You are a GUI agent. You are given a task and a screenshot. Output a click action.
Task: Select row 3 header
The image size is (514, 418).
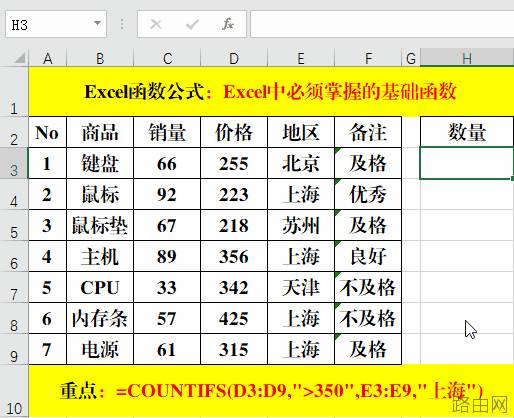14,163
